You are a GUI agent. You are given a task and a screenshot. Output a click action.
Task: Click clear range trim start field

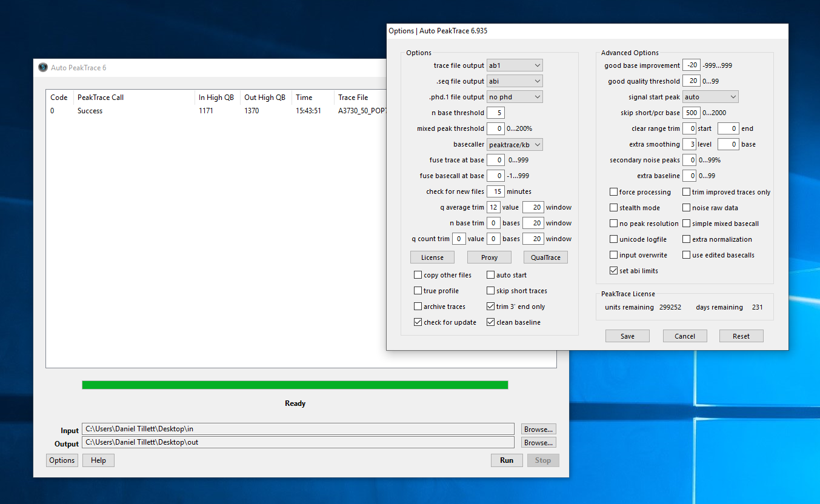tap(689, 128)
